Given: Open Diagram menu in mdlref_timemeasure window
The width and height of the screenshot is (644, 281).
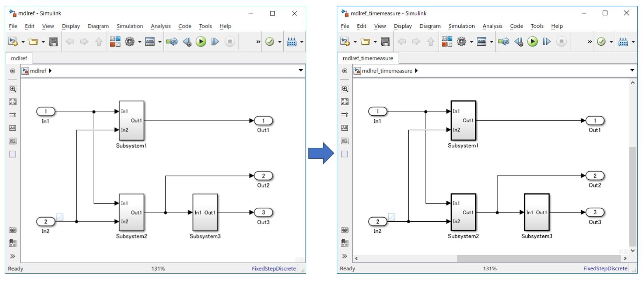Looking at the screenshot, I should (x=430, y=26).
